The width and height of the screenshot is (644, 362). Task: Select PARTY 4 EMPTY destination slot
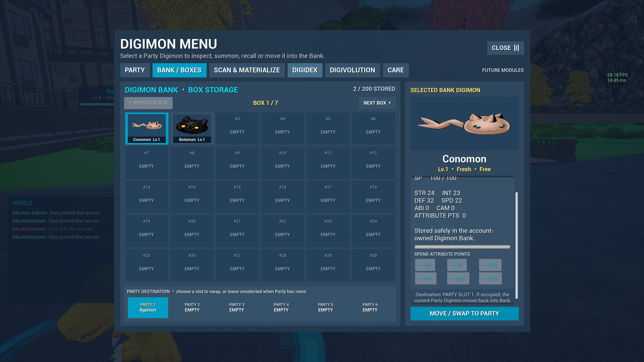click(281, 307)
